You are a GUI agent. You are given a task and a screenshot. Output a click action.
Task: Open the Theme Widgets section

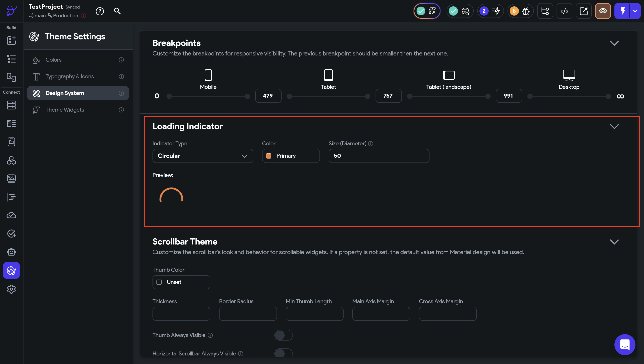pyautogui.click(x=65, y=110)
